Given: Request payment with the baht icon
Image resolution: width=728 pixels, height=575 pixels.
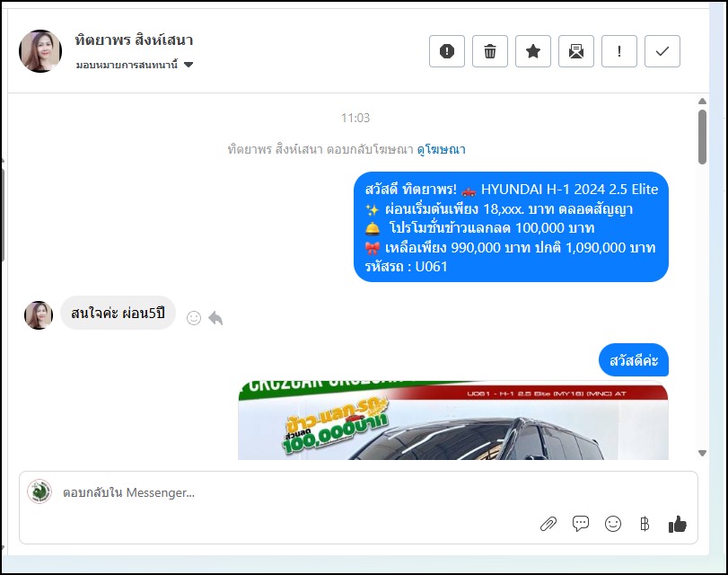Looking at the screenshot, I should tap(645, 525).
